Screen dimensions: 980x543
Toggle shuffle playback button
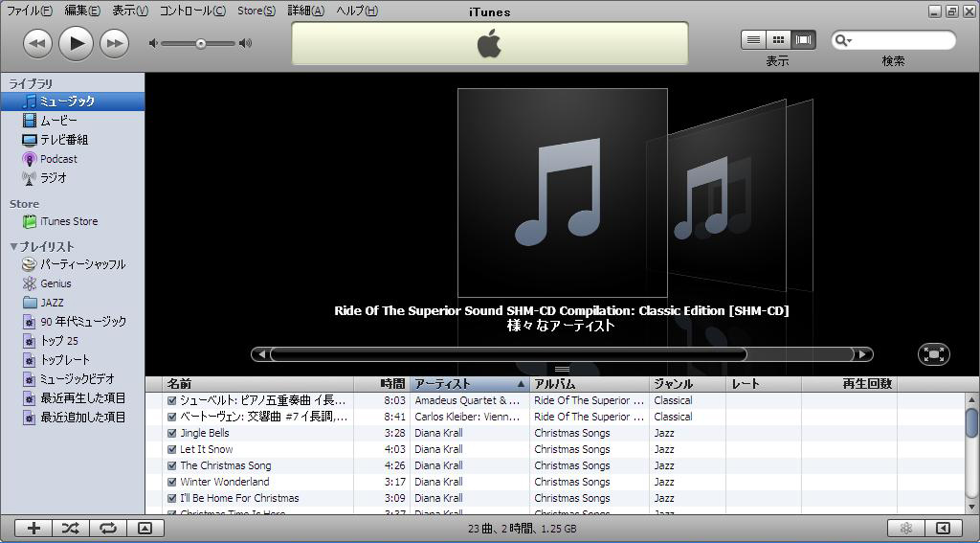(x=71, y=529)
